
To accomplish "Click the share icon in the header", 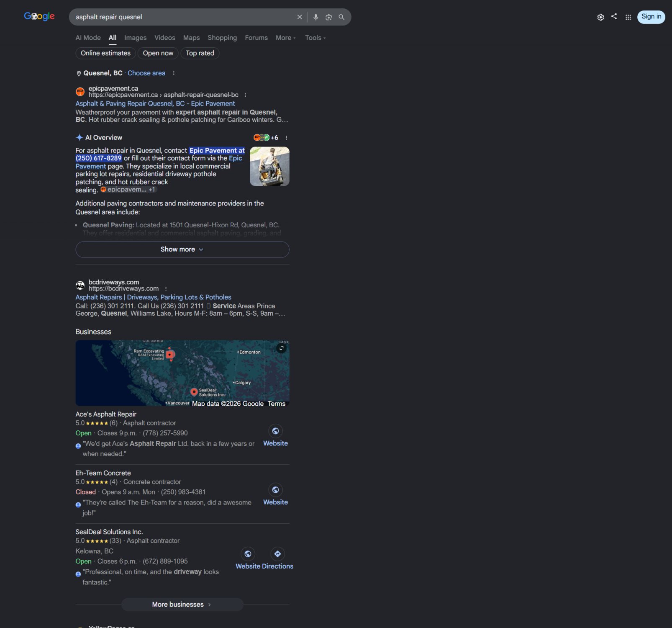I will coord(614,16).
